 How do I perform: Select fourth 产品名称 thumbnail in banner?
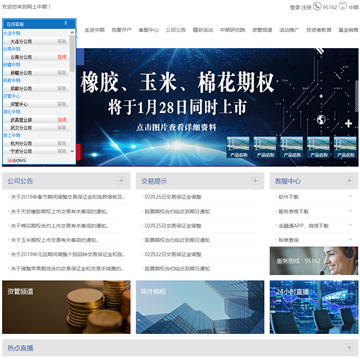coord(318,147)
